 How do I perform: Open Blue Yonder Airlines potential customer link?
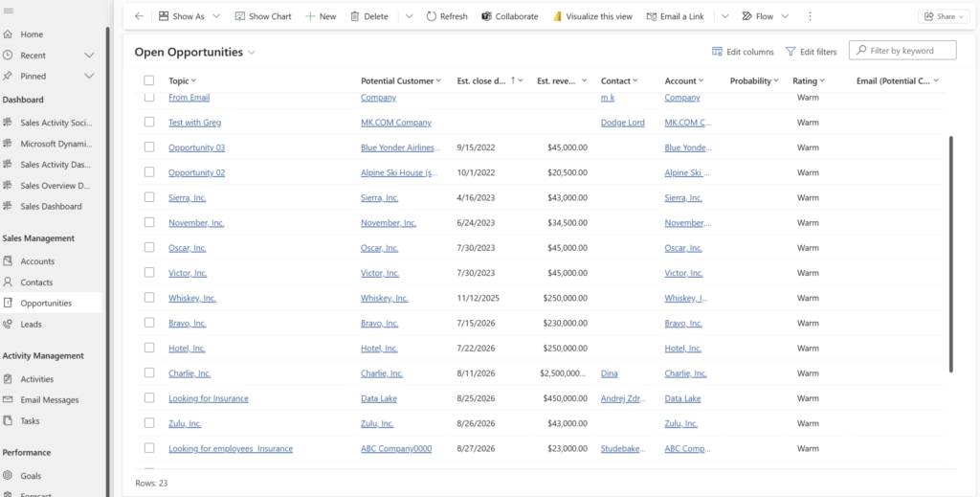tap(401, 147)
